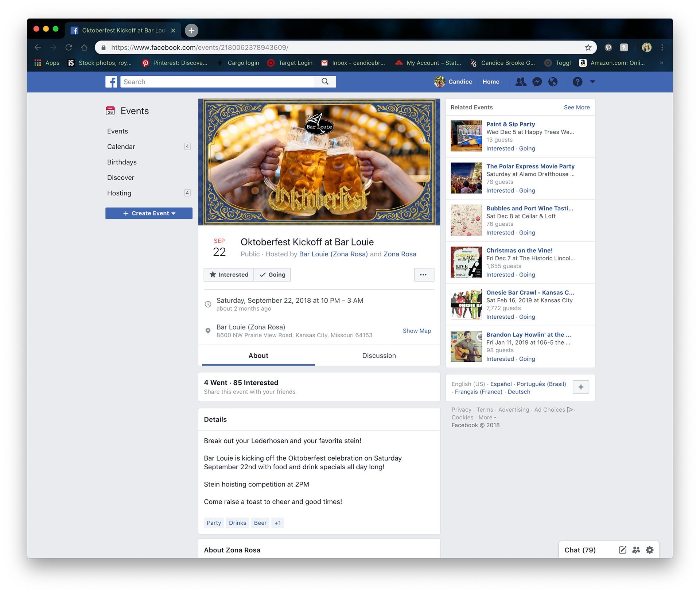Click the Beer tag

click(x=260, y=523)
